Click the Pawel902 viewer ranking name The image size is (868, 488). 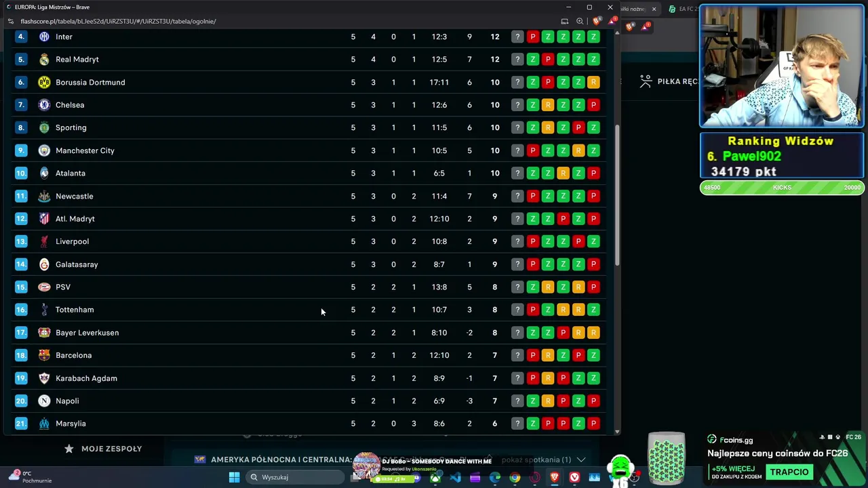point(752,156)
